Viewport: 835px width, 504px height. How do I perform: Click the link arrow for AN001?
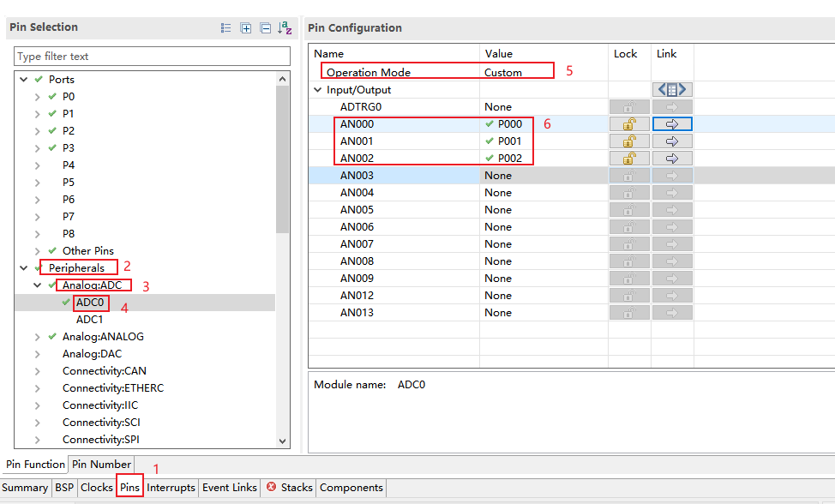(x=672, y=141)
